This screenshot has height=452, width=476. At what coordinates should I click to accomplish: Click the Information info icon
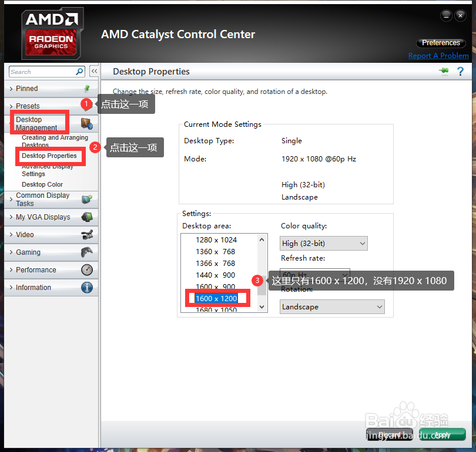(x=88, y=287)
